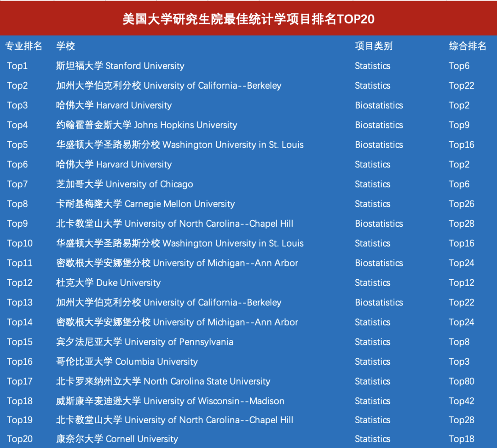Select Ann Arbor school cell in Top14 row

coord(177,322)
